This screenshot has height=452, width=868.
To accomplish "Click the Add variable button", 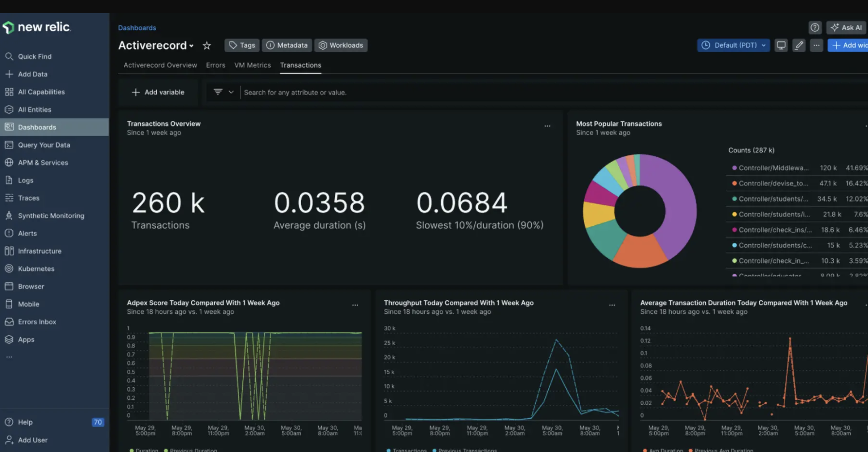I will (158, 92).
